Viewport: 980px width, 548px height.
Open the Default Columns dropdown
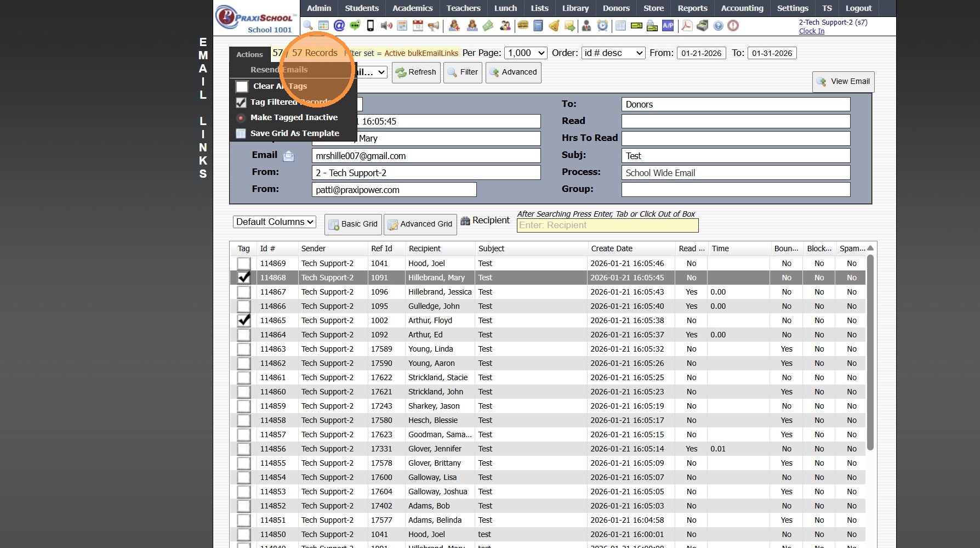pos(275,222)
